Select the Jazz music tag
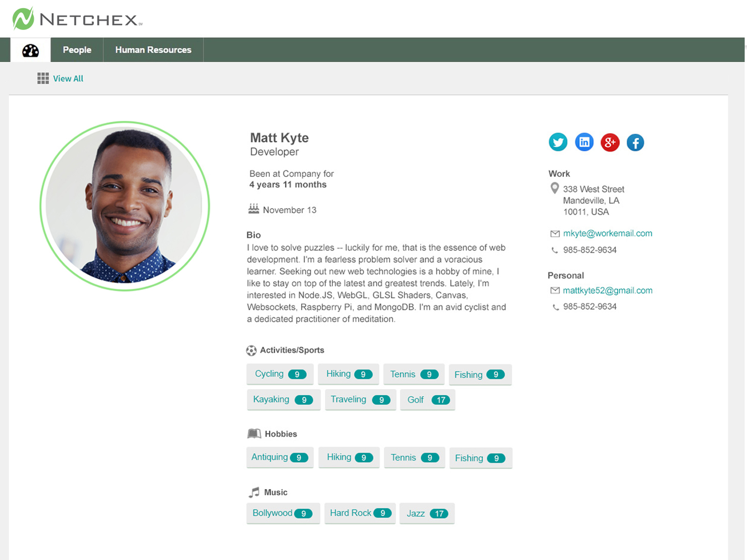This screenshot has width=747, height=560. tap(427, 513)
